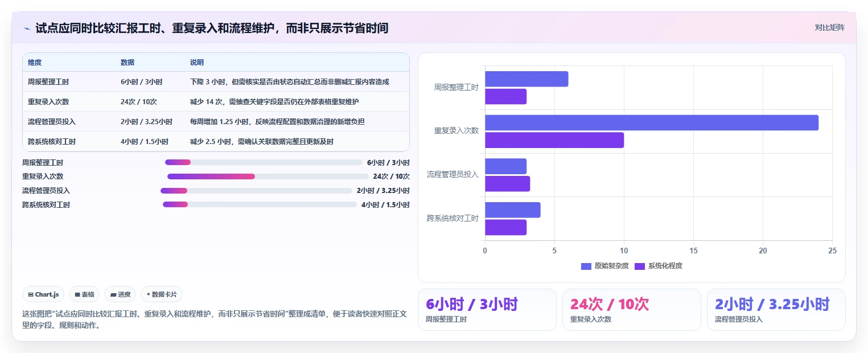Select the 表格 tag chip

(84, 294)
